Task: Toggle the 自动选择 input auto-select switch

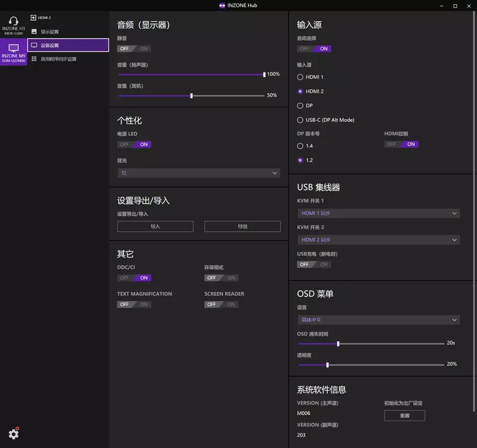Action: click(314, 49)
